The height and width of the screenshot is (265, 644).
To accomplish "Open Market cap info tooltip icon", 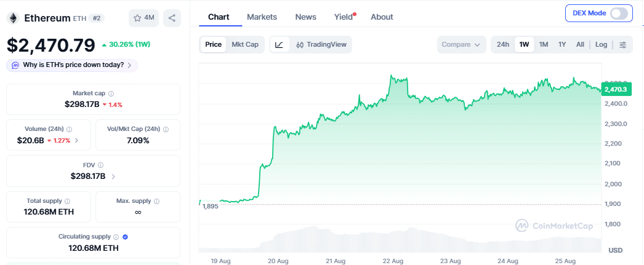I will [111, 93].
